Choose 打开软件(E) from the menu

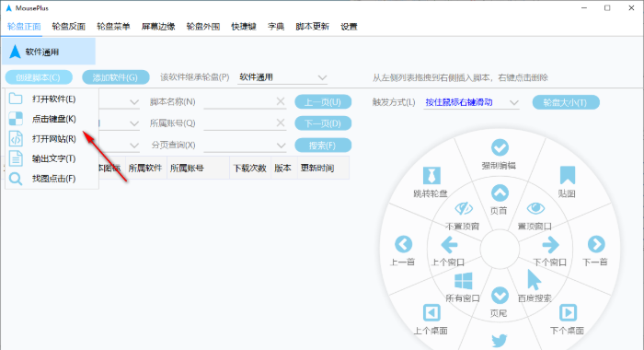[52, 99]
